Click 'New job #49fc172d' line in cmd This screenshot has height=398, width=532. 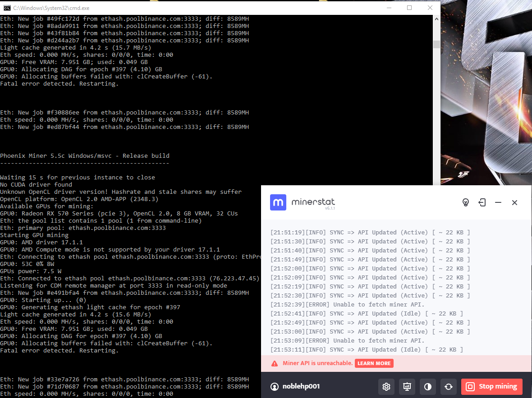click(124, 18)
